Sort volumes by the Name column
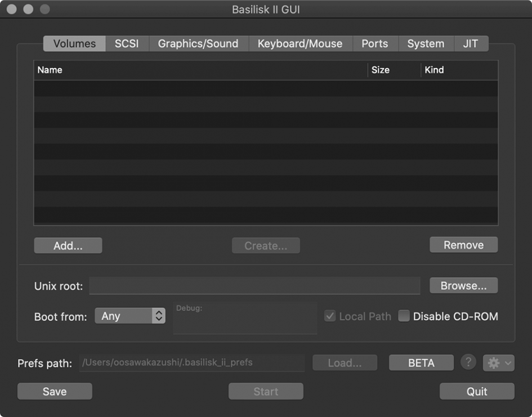The height and width of the screenshot is (417, 532). coord(200,70)
